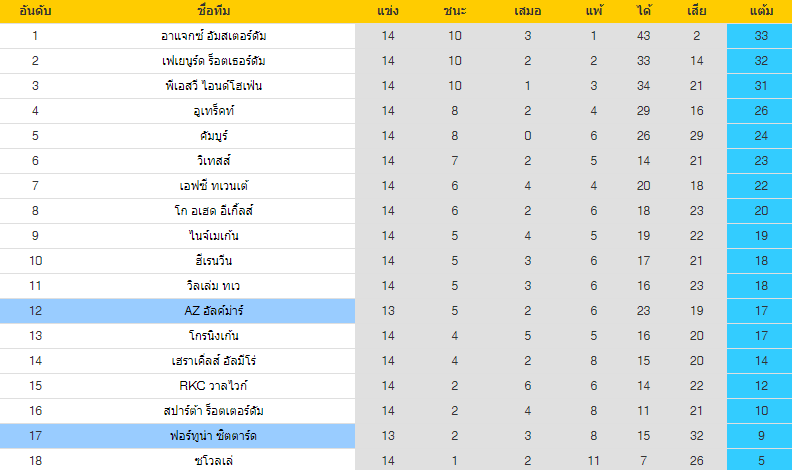Open the ชโวลเล่ team at bottom
Viewport: 792px width, 470px height.
tap(213, 461)
